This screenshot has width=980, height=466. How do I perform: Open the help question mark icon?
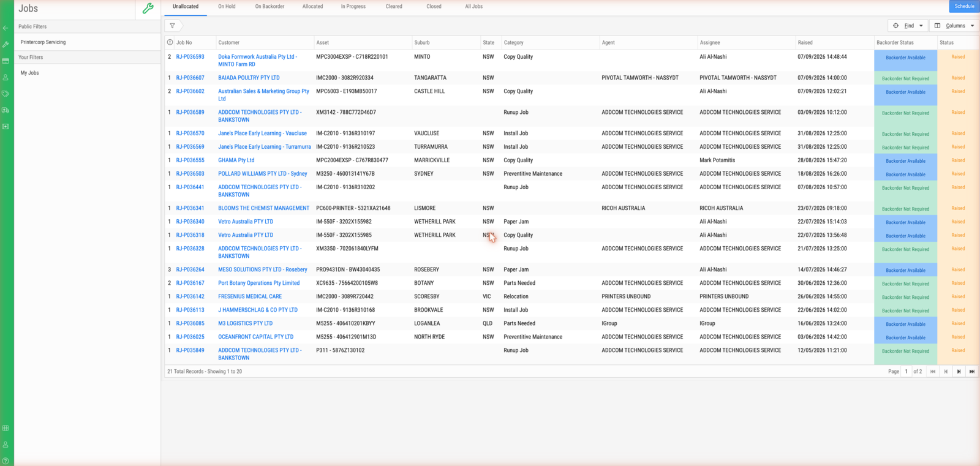click(x=6, y=461)
